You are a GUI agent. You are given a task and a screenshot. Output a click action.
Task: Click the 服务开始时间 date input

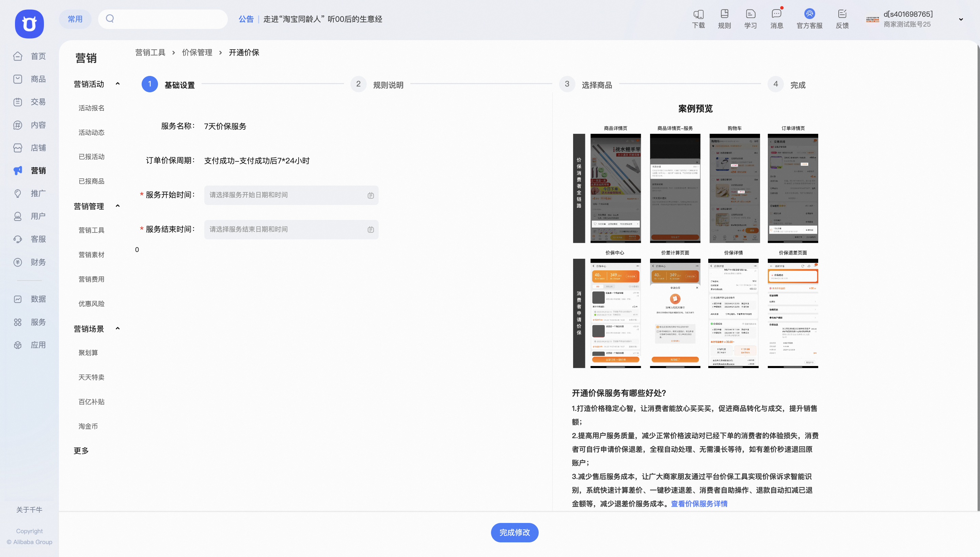tap(291, 195)
